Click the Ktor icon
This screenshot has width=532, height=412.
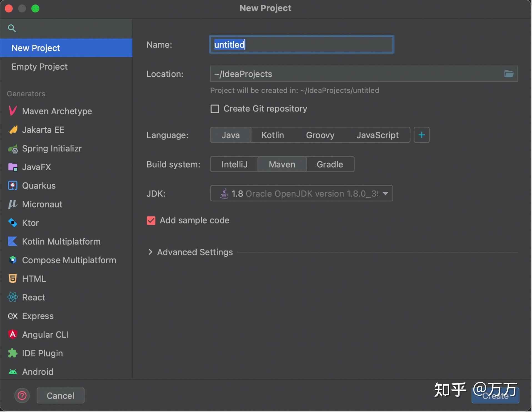(13, 223)
